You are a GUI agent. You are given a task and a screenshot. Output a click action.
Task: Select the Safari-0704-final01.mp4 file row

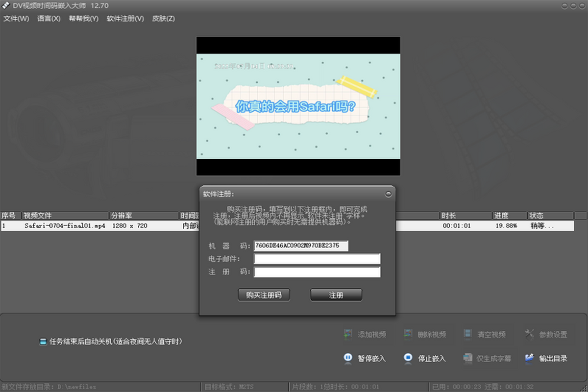[x=287, y=226]
